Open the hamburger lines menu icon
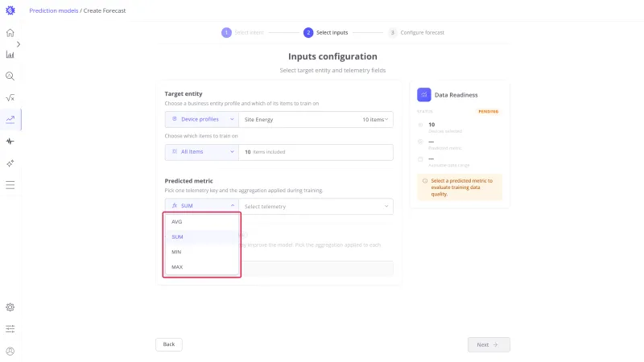The width and height of the screenshot is (644, 362). pyautogui.click(x=10, y=185)
